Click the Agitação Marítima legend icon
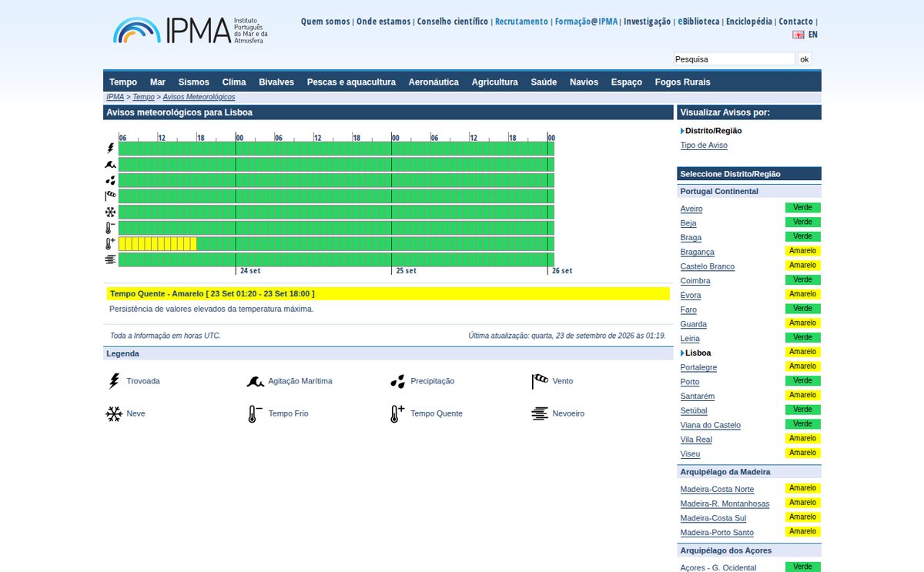The image size is (924, 572). click(256, 381)
